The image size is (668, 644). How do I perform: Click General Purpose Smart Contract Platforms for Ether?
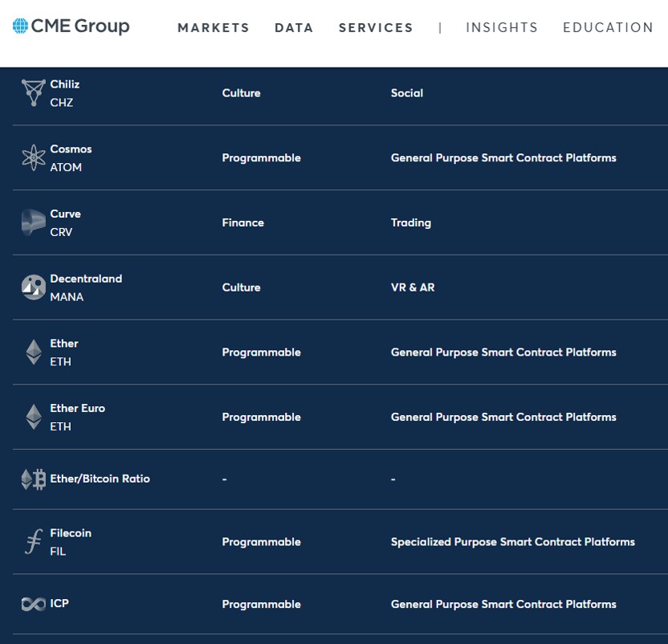[503, 353]
